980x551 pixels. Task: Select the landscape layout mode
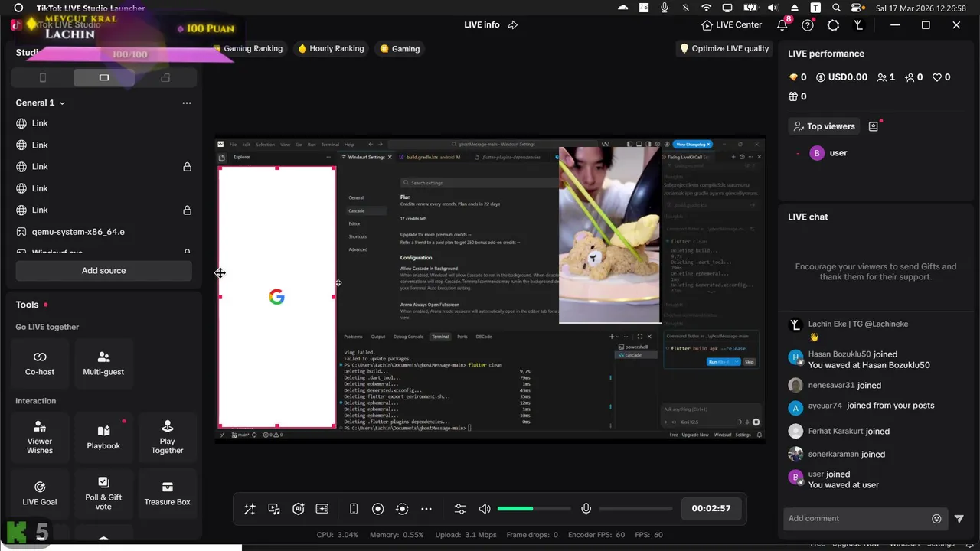[x=104, y=77]
